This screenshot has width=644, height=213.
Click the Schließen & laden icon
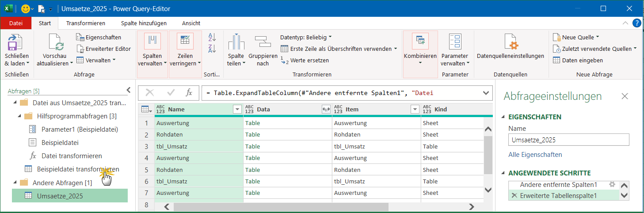[x=16, y=44]
